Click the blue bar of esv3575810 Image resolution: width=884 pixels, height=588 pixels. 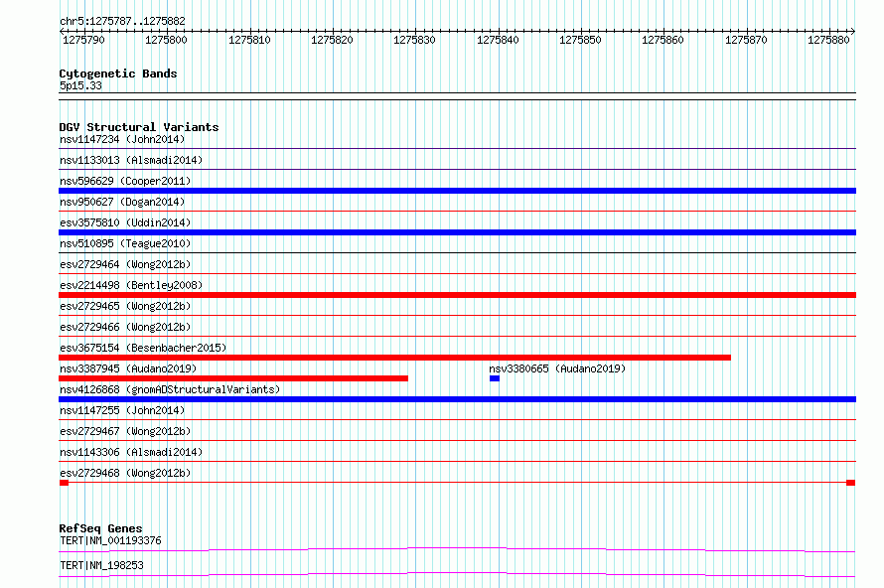pyautogui.click(x=457, y=232)
